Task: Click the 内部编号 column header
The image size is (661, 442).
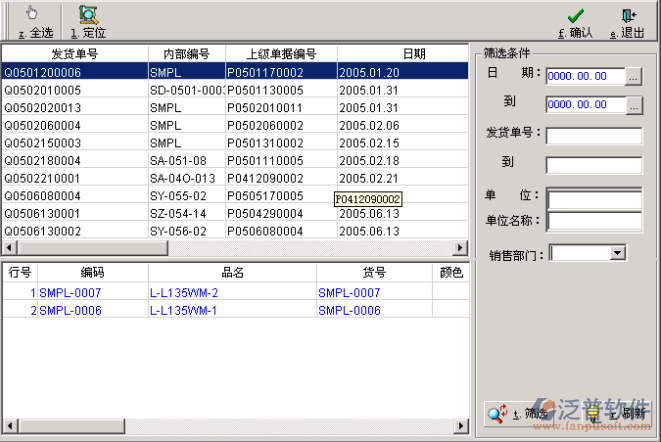Action: (183, 53)
